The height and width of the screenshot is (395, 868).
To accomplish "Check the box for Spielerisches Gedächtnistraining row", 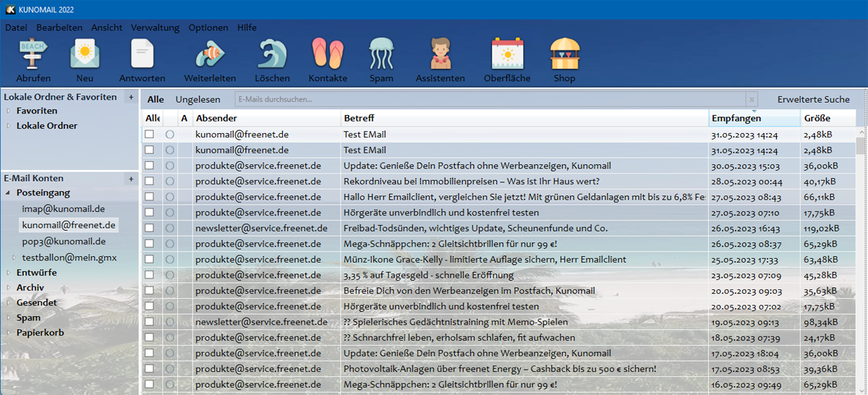I will [149, 322].
